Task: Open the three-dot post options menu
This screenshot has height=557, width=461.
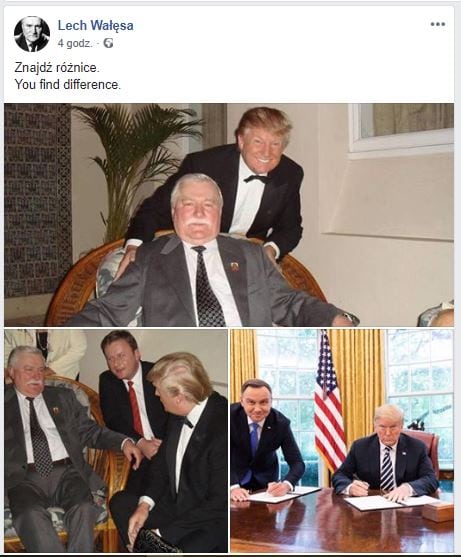Action: 438,24
